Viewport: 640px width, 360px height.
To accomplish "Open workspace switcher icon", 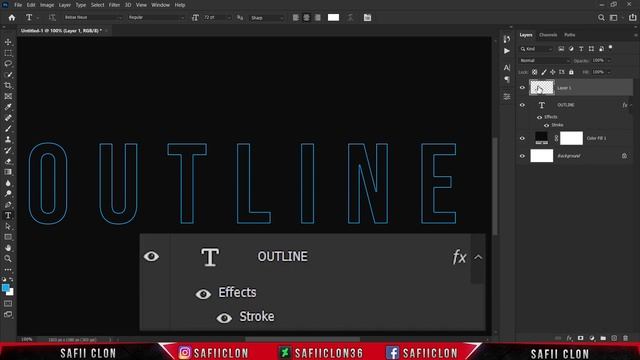I will pos(613,18).
